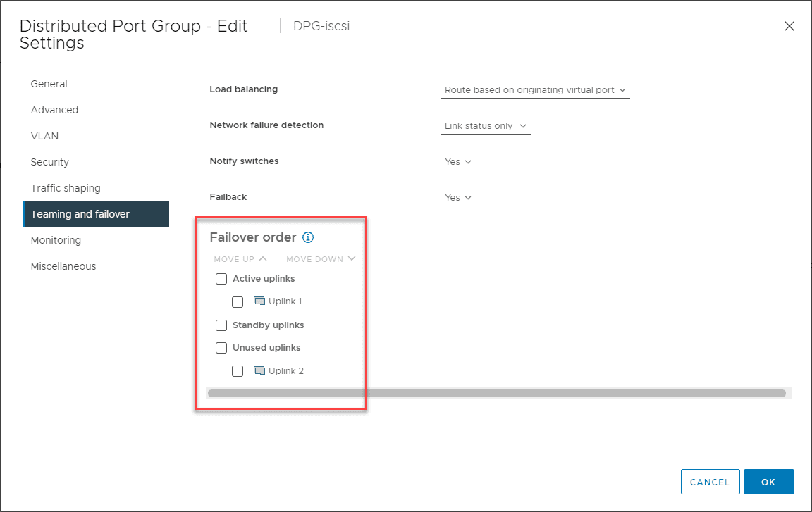The height and width of the screenshot is (512, 812).
Task: Click the DPG-iscsi port group name
Action: pos(321,26)
